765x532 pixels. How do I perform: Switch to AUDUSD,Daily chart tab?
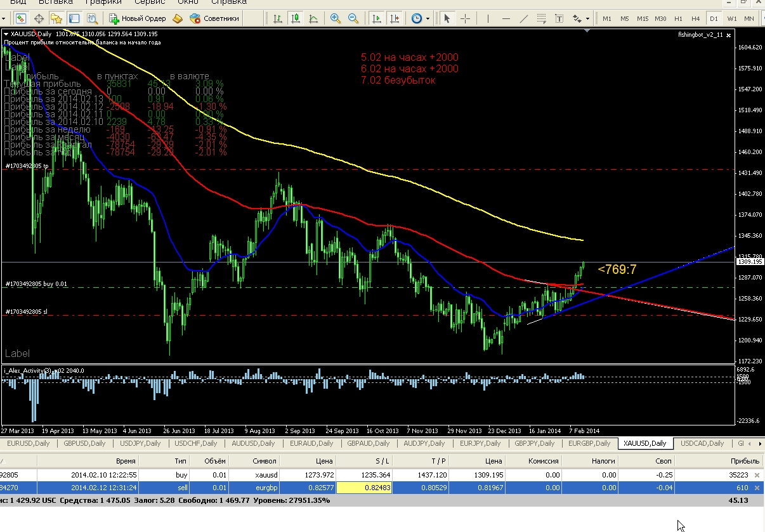[x=253, y=443]
